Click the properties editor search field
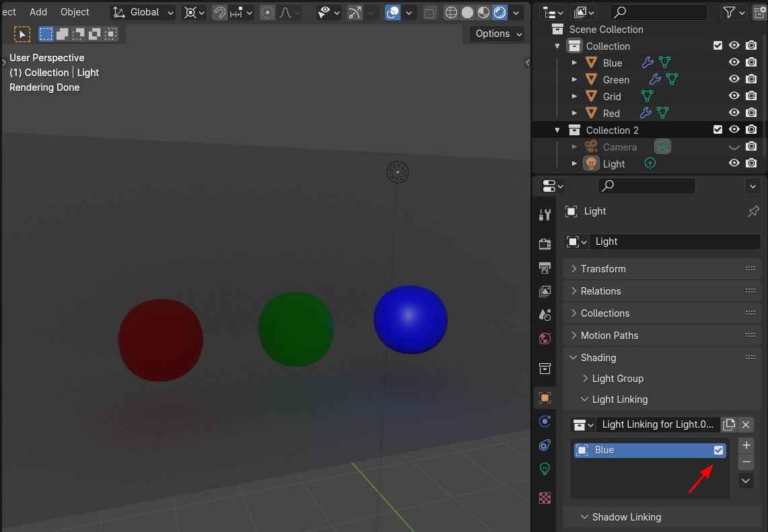 647,186
